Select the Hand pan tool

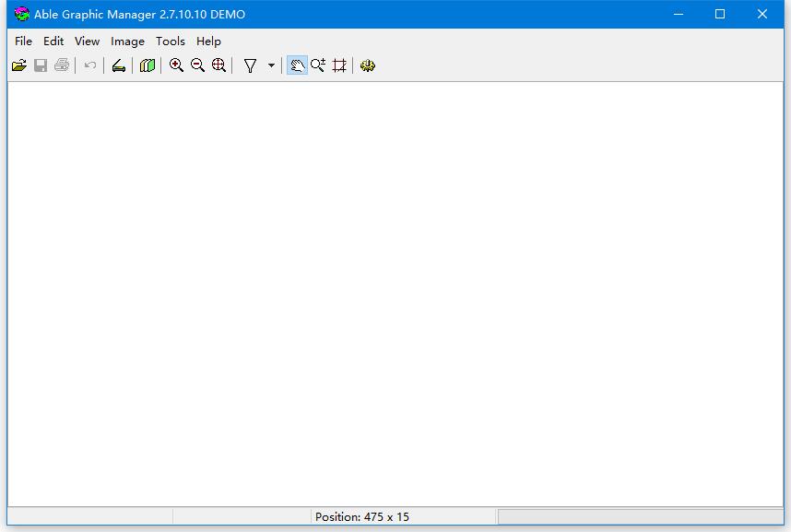[x=297, y=65]
